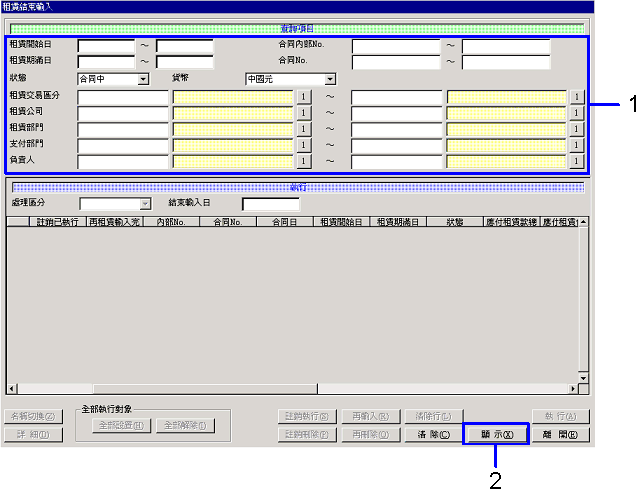Image resolution: width=640 pixels, height=496 pixels.
Task: Click the 註銷刪除(P) button
Action: pyautogui.click(x=307, y=435)
